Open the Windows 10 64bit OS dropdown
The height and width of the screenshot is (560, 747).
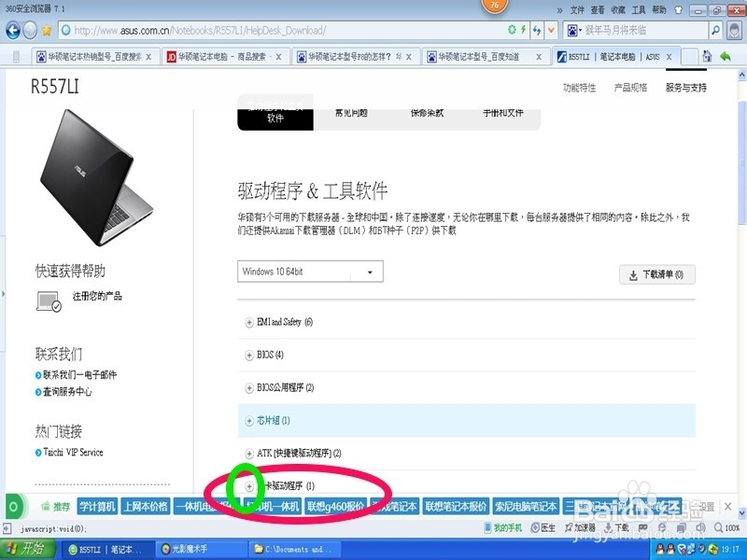click(x=310, y=272)
